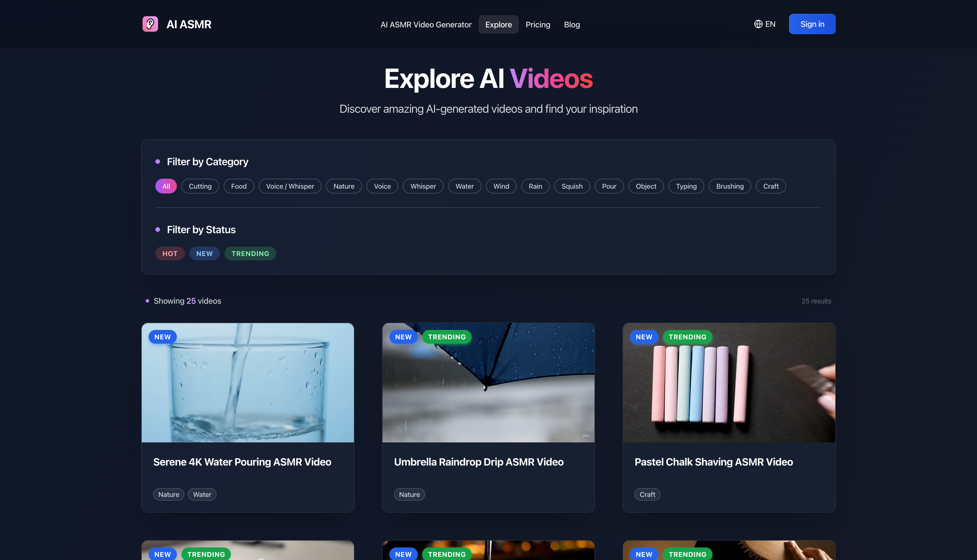The image size is (977, 560).
Task: Filter videos by Food category
Action: point(239,186)
